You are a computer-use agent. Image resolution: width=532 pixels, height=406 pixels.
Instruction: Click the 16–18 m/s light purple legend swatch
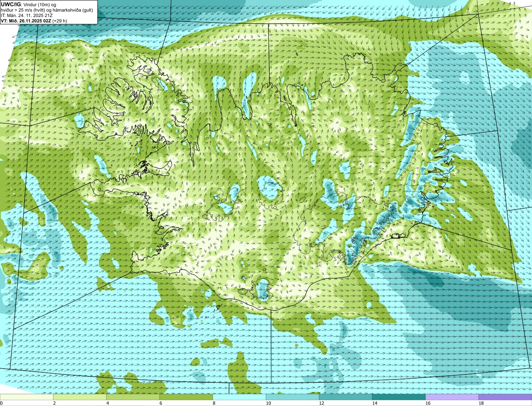click(x=452, y=397)
